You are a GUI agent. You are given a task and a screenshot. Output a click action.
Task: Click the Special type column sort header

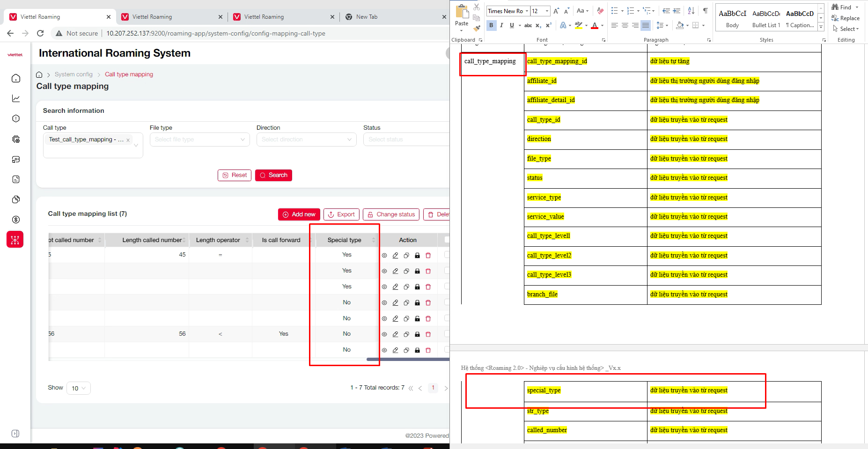coord(345,240)
